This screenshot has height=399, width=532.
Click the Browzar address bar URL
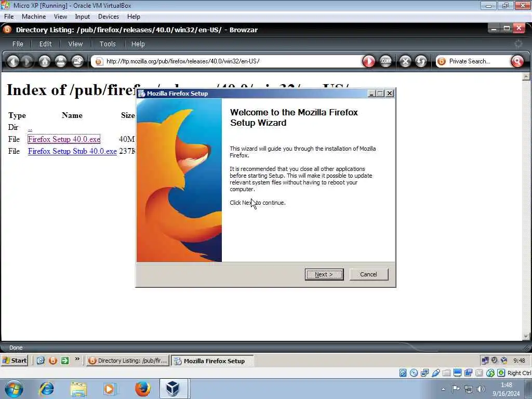click(183, 61)
